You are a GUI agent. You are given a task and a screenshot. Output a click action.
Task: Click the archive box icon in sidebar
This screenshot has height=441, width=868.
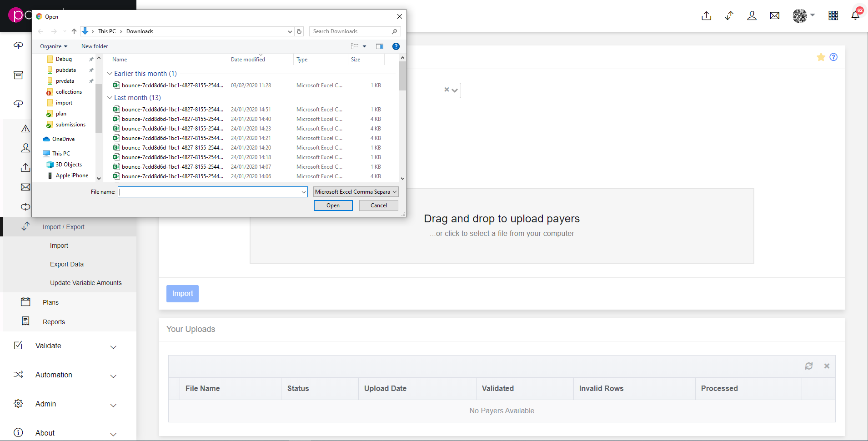18,75
